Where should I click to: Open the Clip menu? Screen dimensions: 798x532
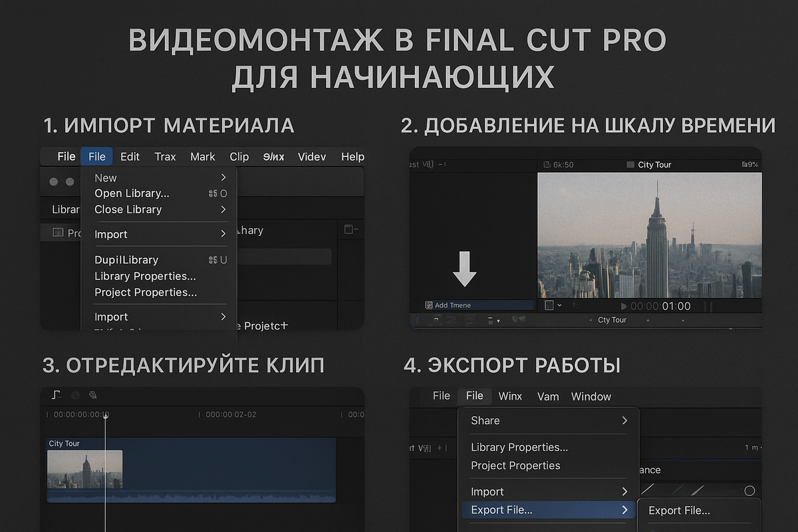[x=239, y=156]
